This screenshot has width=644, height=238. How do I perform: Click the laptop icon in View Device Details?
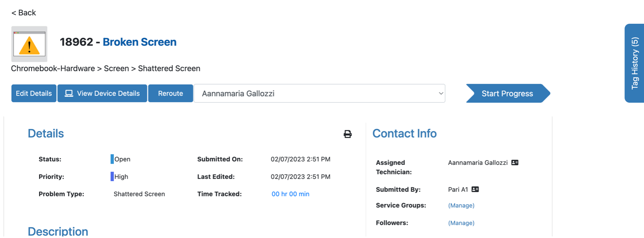(x=69, y=93)
